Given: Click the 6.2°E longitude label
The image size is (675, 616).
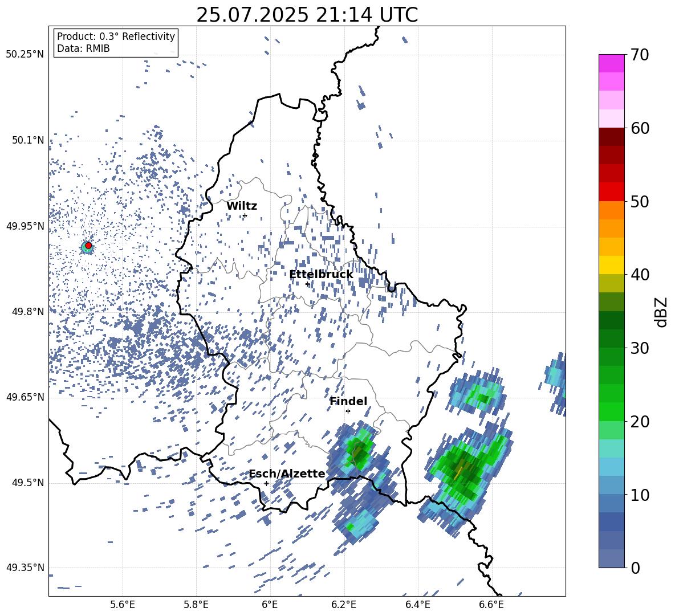Looking at the screenshot, I should click(344, 605).
